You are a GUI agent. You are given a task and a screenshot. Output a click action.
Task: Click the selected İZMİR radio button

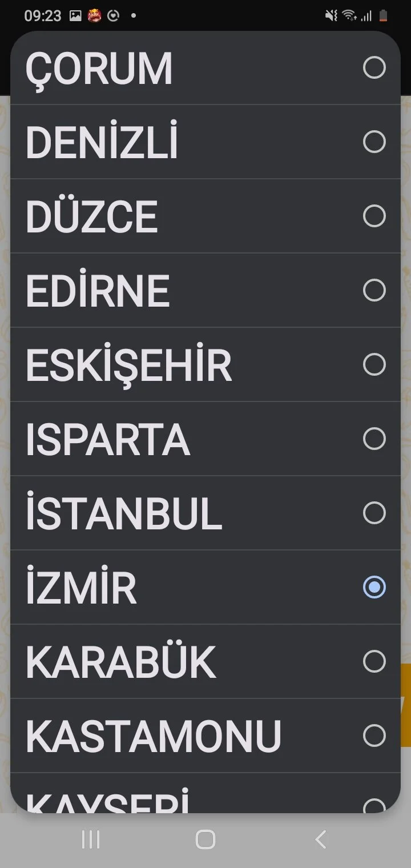374,587
